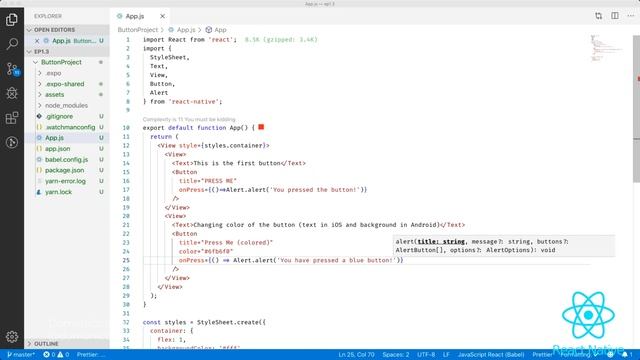Image resolution: width=640 pixels, height=360 pixels.
Task: Click the App symbol in breadcrumb
Action: 220,30
